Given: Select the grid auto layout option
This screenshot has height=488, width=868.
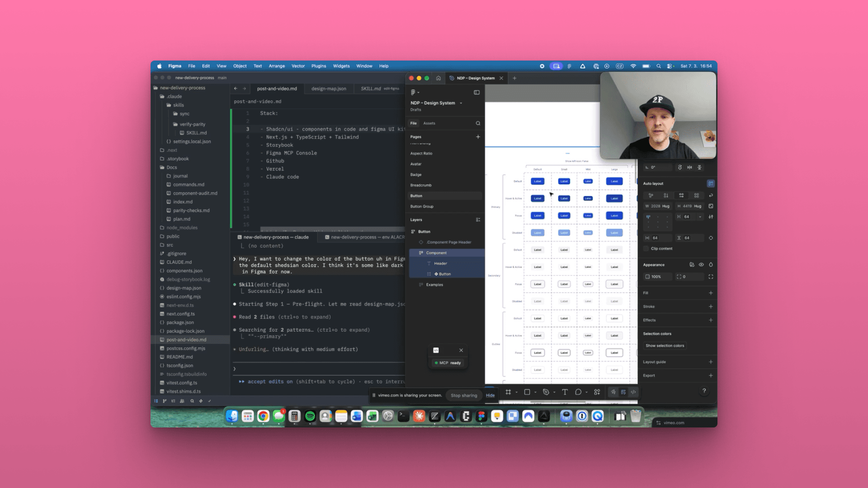Looking at the screenshot, I should (x=697, y=195).
